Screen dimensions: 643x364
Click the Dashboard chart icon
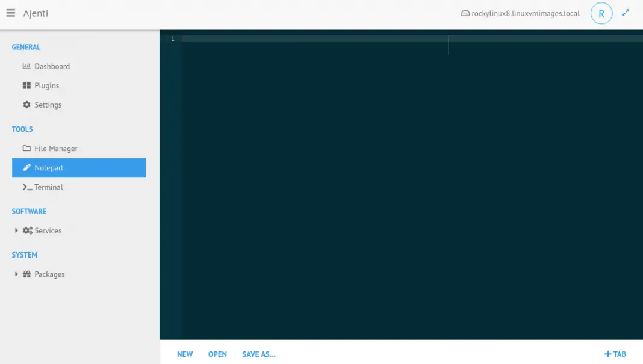(x=26, y=66)
